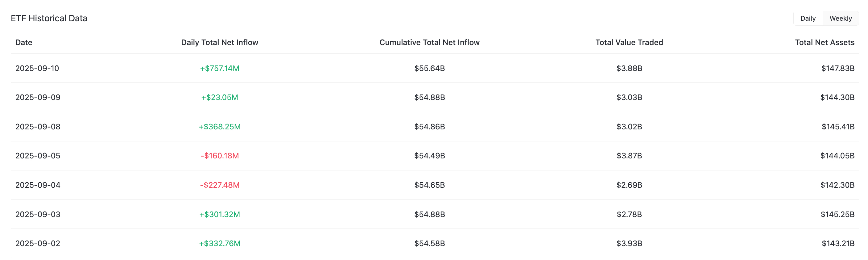Click the -$227.48M outflow value

click(x=219, y=185)
